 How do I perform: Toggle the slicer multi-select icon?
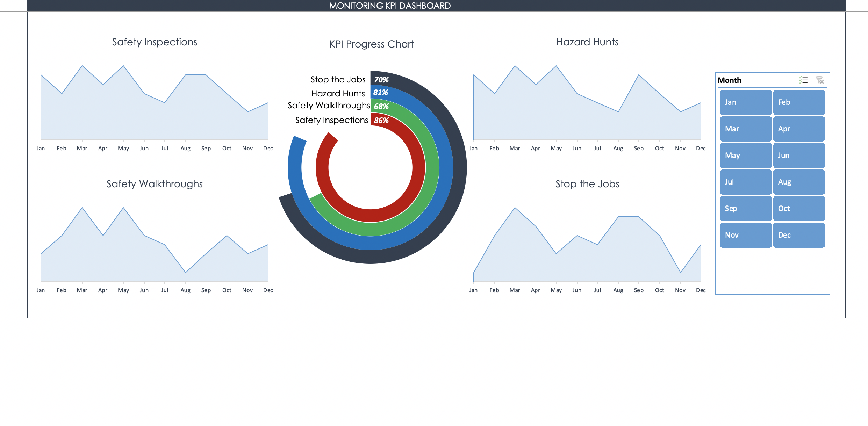click(803, 80)
